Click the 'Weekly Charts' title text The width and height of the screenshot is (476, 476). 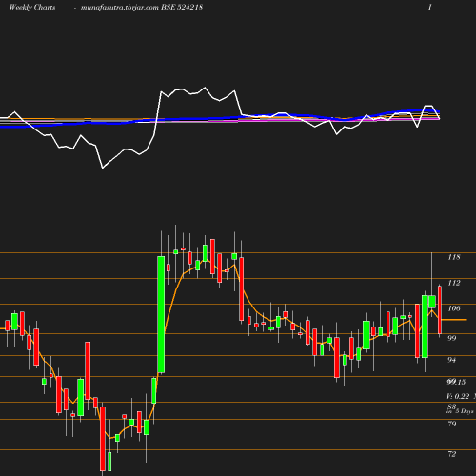(x=32, y=7)
